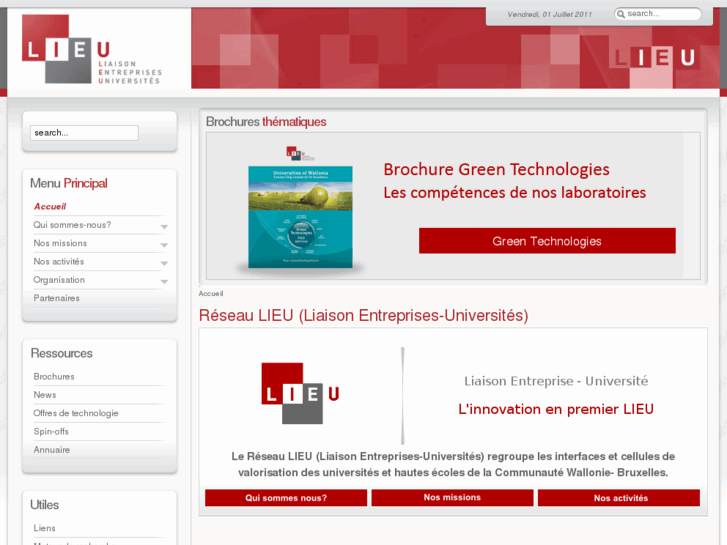Click the Green Technologies brochure cover image
Viewport: 727px width, 545px height.
coord(300,217)
